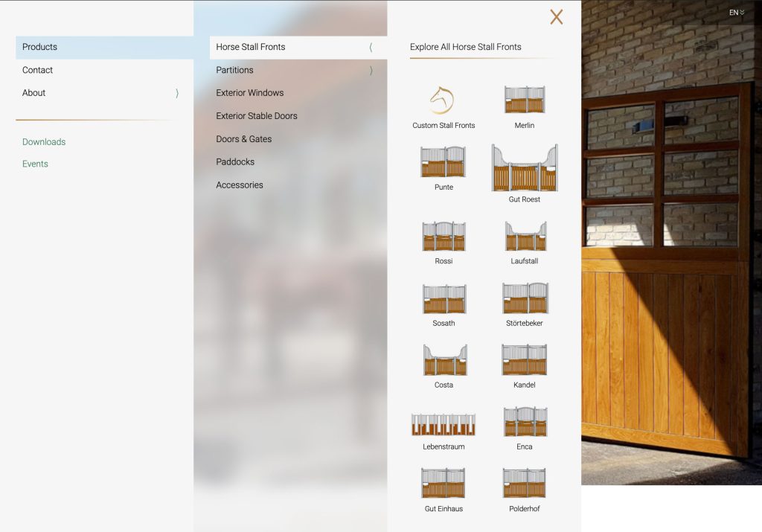Click the Custom Stall Fronts horse logo icon

click(441, 100)
